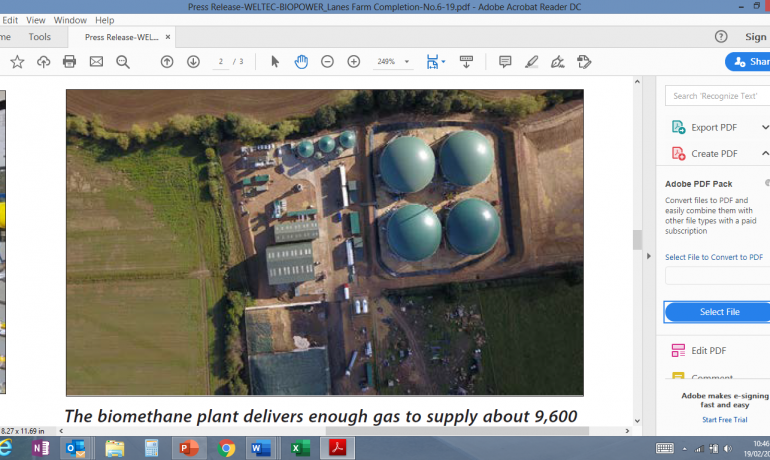
Task: Select the highlighter pen tool
Action: (x=532, y=62)
